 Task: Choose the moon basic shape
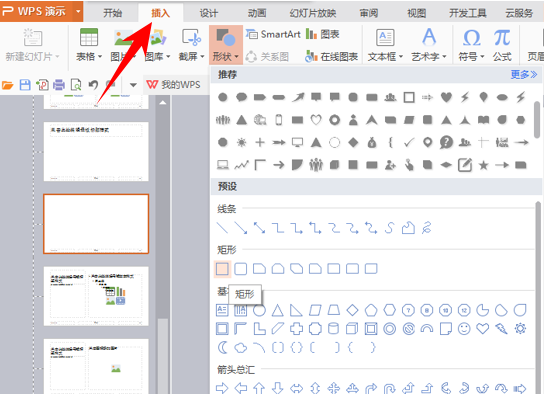(x=222, y=347)
